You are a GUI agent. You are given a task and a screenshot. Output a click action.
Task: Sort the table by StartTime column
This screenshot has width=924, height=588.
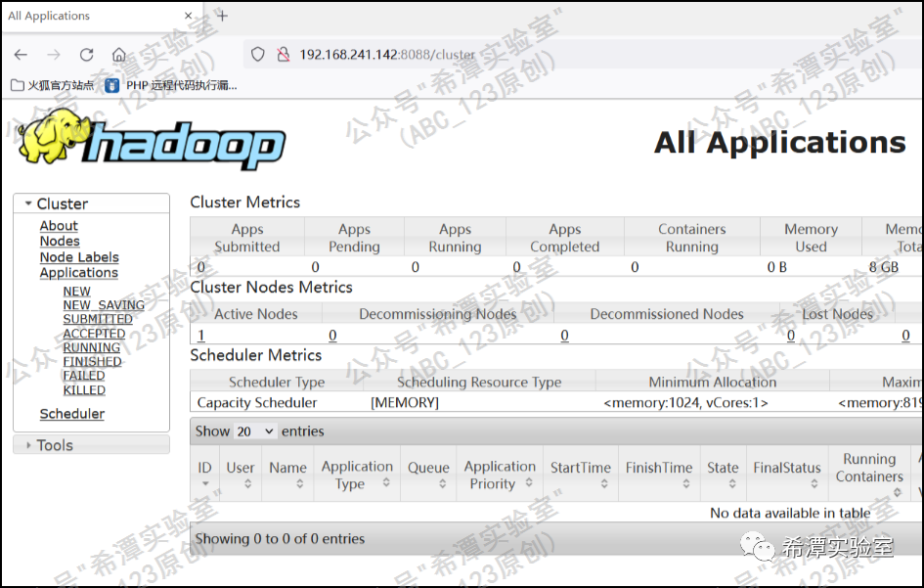[x=581, y=475]
